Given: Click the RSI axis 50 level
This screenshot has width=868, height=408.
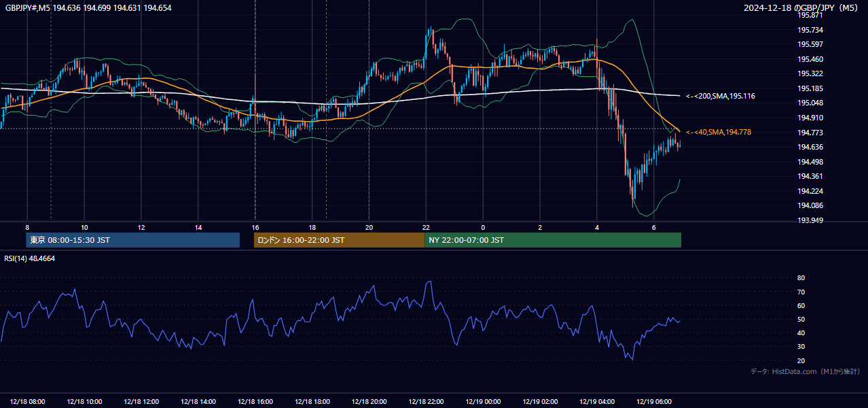Looking at the screenshot, I should 801,319.
